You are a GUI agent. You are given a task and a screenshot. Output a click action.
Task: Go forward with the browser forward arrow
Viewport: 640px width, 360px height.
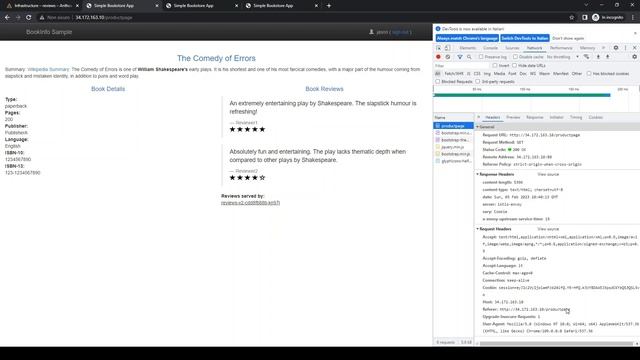(18, 18)
